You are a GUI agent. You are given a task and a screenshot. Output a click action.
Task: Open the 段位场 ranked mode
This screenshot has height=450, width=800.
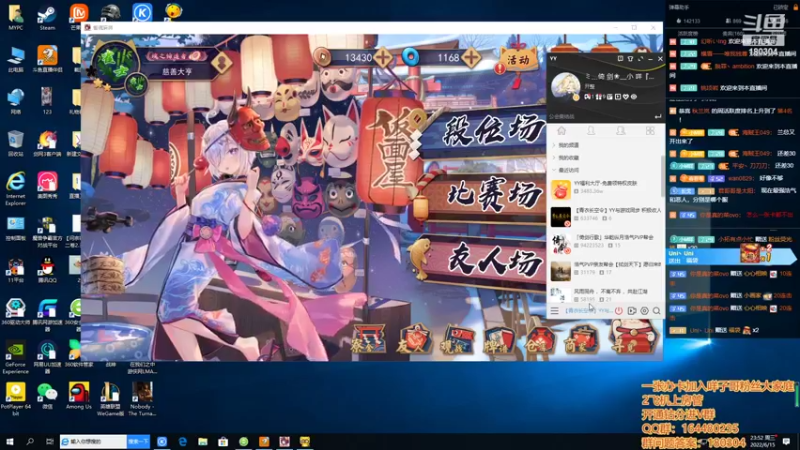click(487, 132)
